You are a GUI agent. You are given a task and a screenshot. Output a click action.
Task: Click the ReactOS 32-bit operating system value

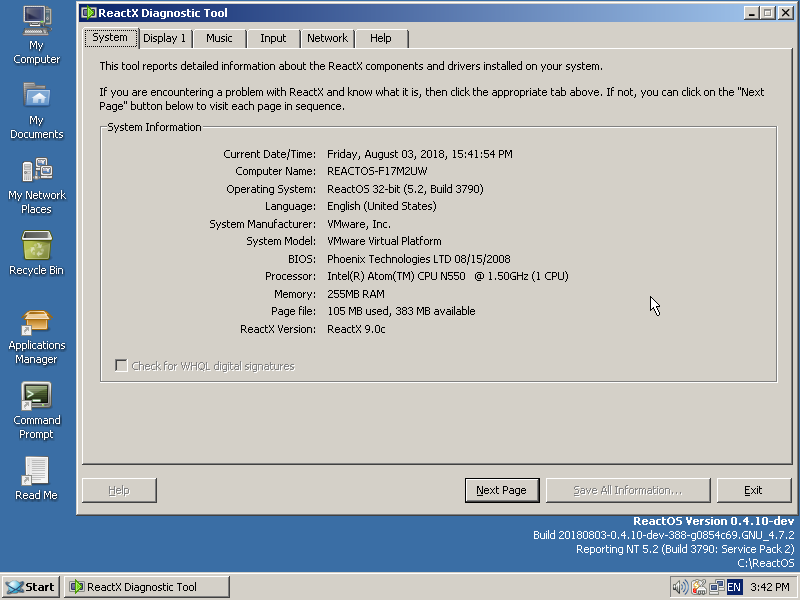pos(405,189)
